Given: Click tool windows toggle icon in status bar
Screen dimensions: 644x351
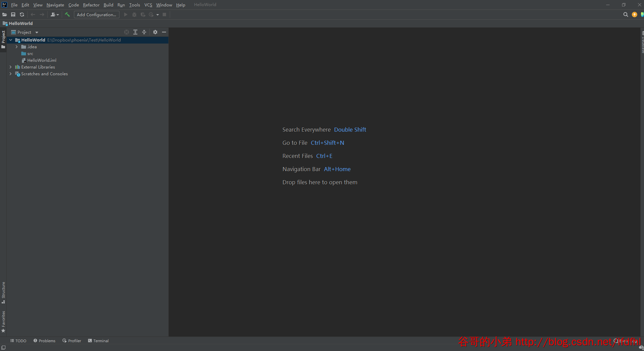Looking at the screenshot, I should (x=3, y=348).
